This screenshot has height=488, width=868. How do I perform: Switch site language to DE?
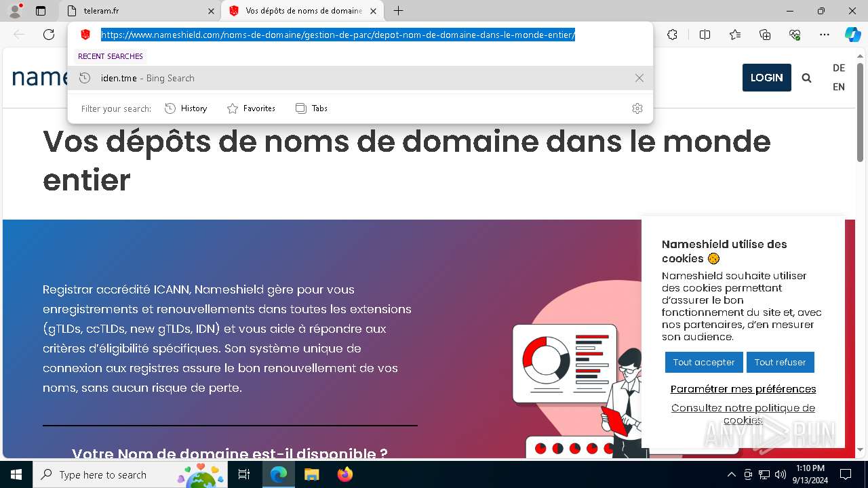(839, 68)
